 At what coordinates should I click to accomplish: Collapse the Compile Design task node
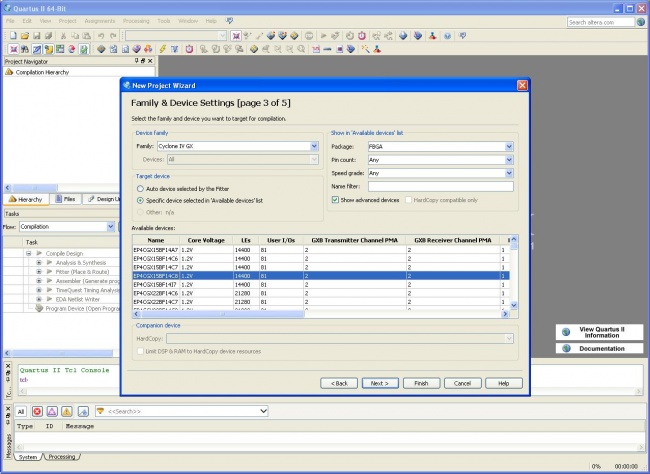click(29, 253)
